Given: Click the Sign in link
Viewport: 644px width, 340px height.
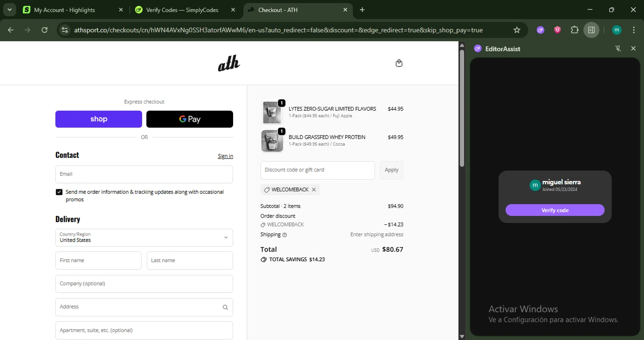Looking at the screenshot, I should pos(225,156).
